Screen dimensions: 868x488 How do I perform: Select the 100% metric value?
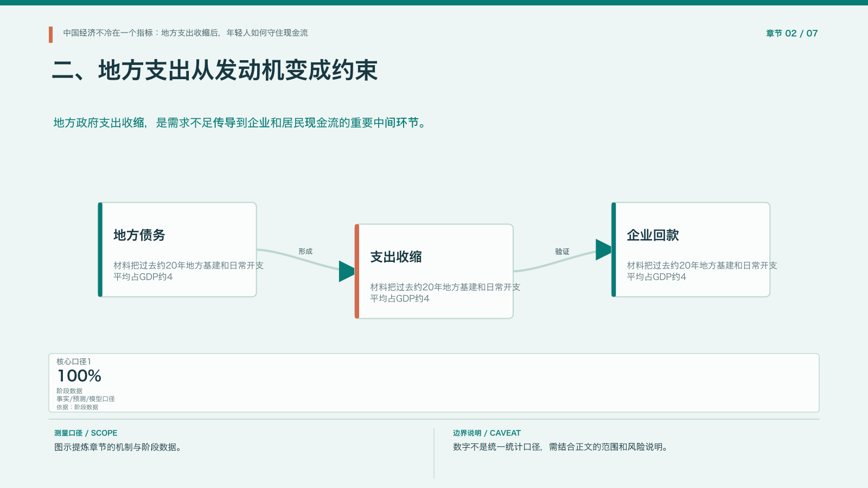click(79, 376)
